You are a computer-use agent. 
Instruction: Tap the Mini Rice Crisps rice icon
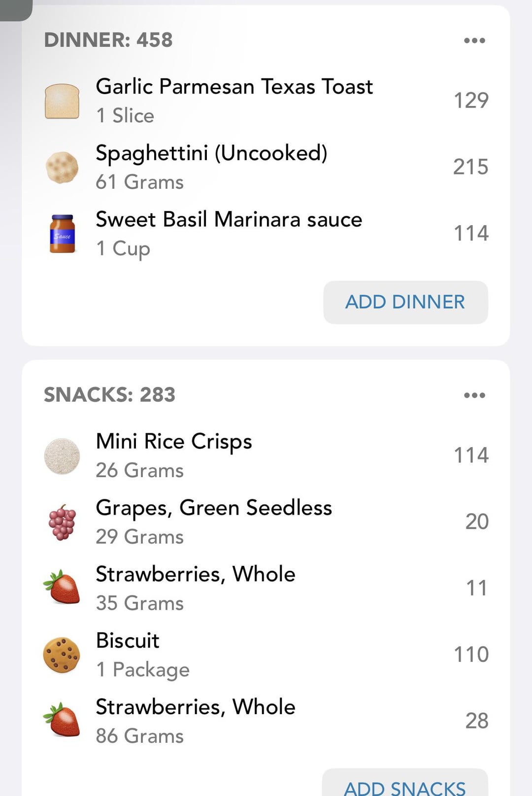coord(62,456)
